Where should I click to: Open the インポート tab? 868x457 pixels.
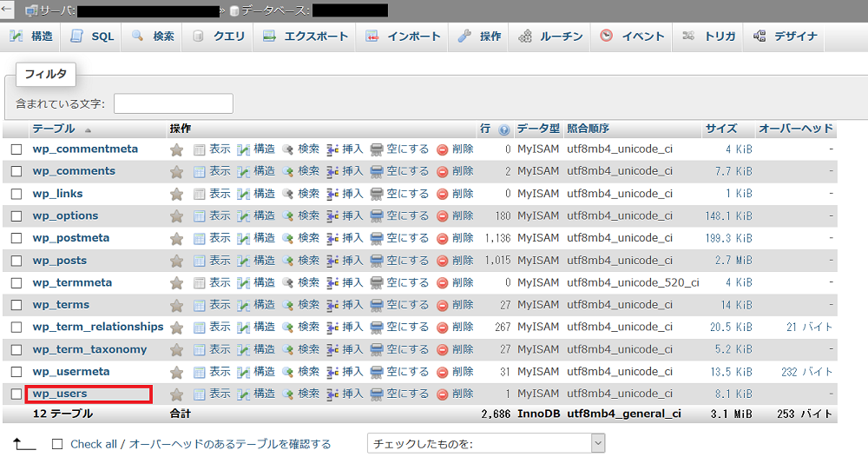(x=403, y=36)
